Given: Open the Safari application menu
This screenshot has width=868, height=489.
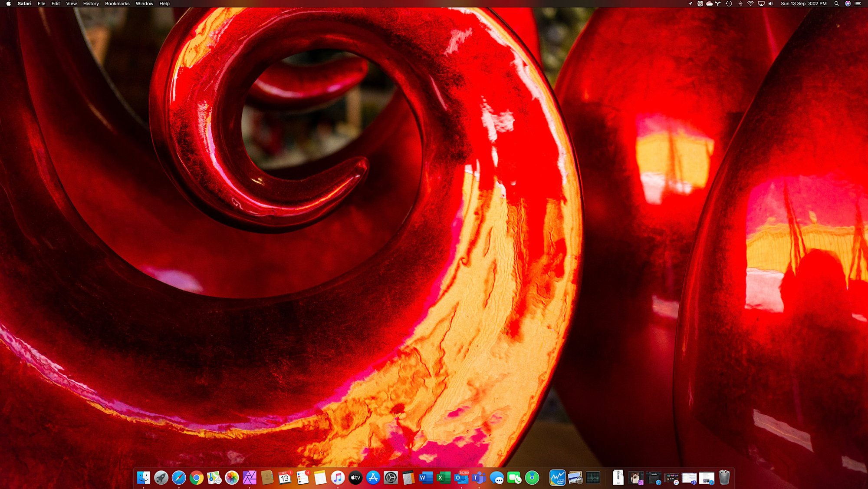Looking at the screenshot, I should [x=24, y=3].
